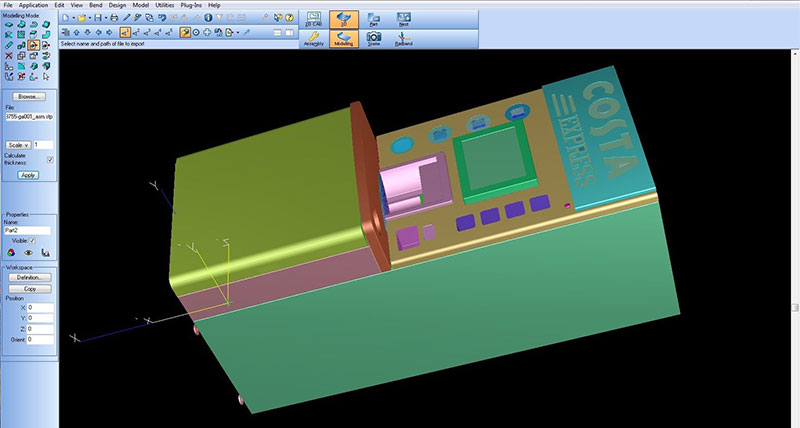Toggle the Calculate thickness checkbox
The width and height of the screenshot is (800, 428).
point(50,160)
